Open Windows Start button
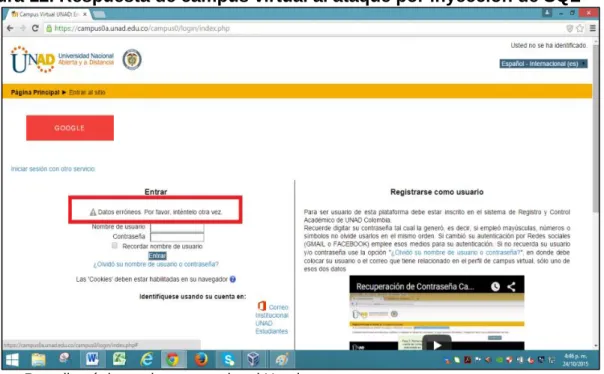The width and height of the screenshot is (604, 374). (x=12, y=360)
